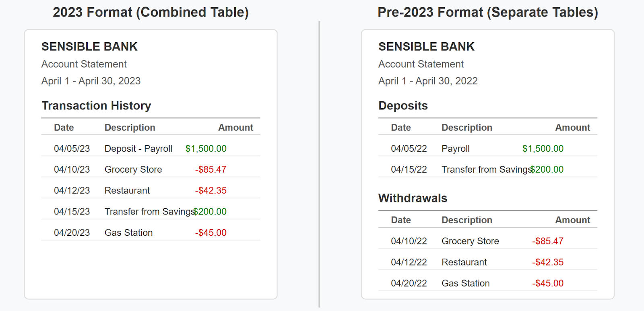This screenshot has height=311, width=644.
Task: Click the Amount column header in Transaction History
Action: coord(235,128)
